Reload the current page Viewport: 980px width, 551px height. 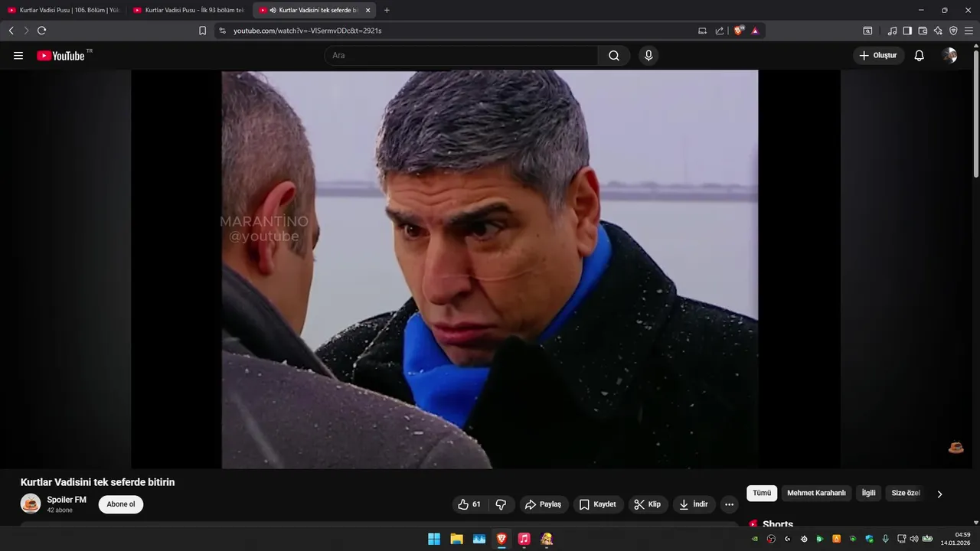(41, 31)
